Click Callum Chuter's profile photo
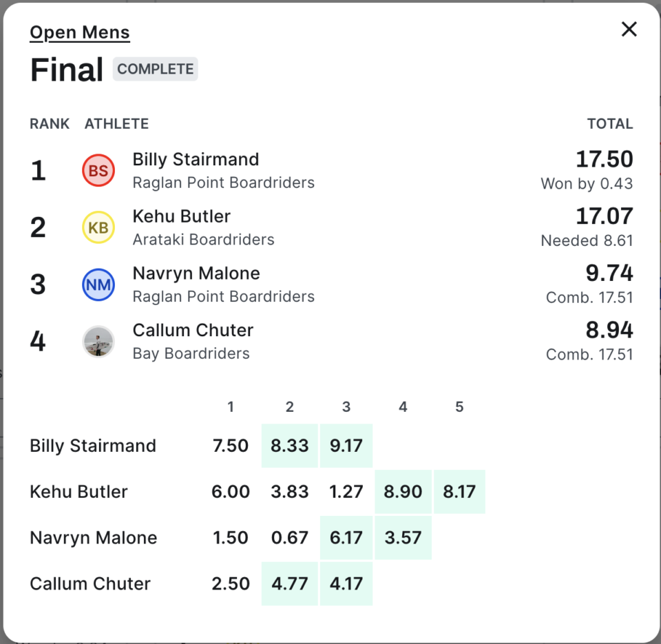Viewport: 661px width, 644px height. pos(98,342)
